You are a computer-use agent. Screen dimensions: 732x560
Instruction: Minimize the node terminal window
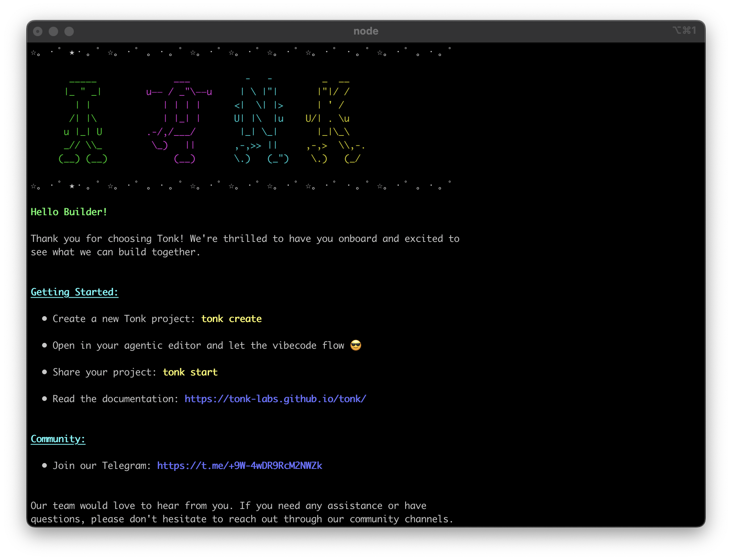pos(53,31)
